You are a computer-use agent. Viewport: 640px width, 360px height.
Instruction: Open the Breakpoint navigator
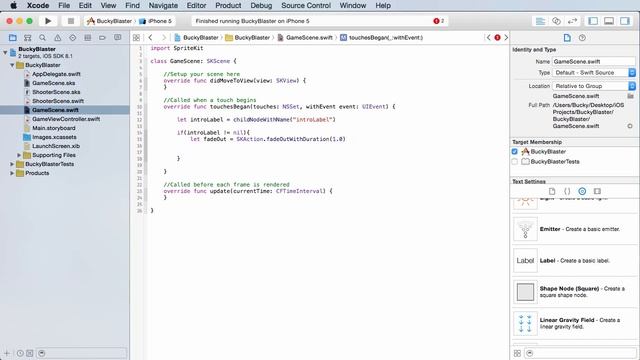coord(102,38)
